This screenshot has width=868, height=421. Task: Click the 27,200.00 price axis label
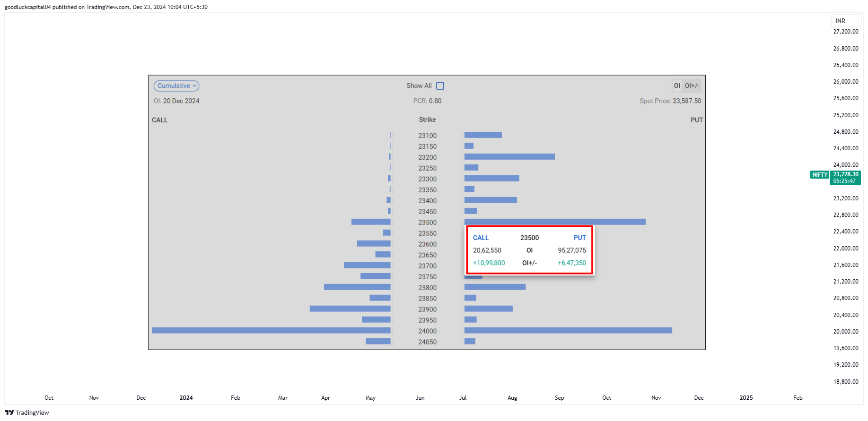click(846, 32)
